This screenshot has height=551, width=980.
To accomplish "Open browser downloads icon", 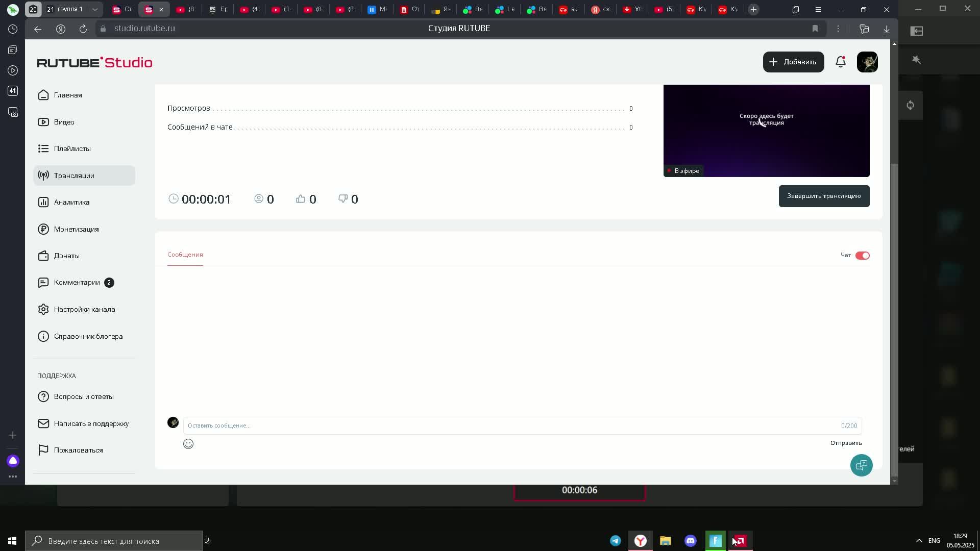I will coord(887,29).
